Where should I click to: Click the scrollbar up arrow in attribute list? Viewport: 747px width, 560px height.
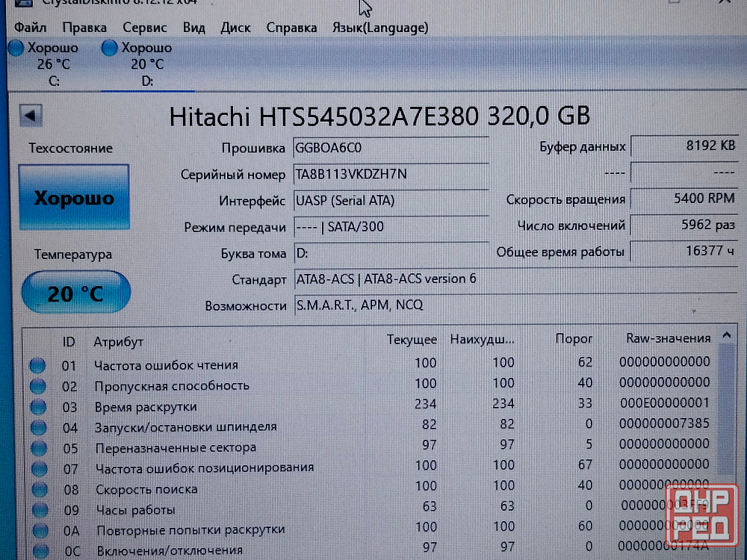(725, 337)
